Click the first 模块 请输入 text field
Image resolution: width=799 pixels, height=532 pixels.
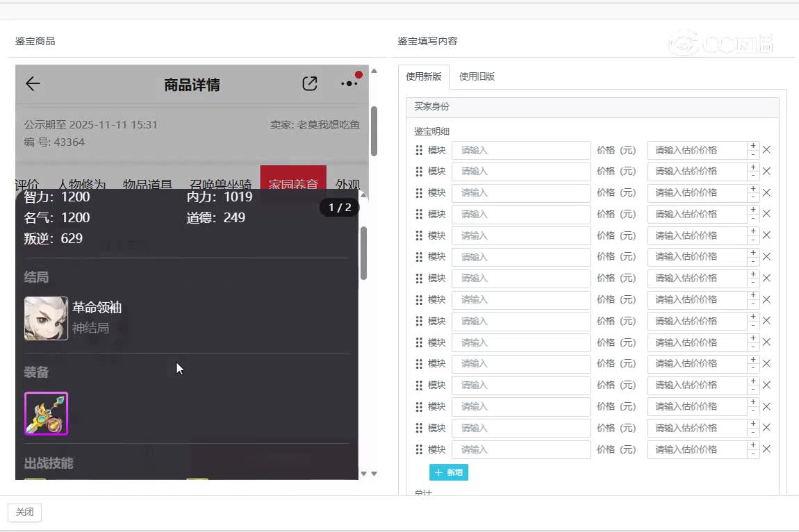coord(521,150)
